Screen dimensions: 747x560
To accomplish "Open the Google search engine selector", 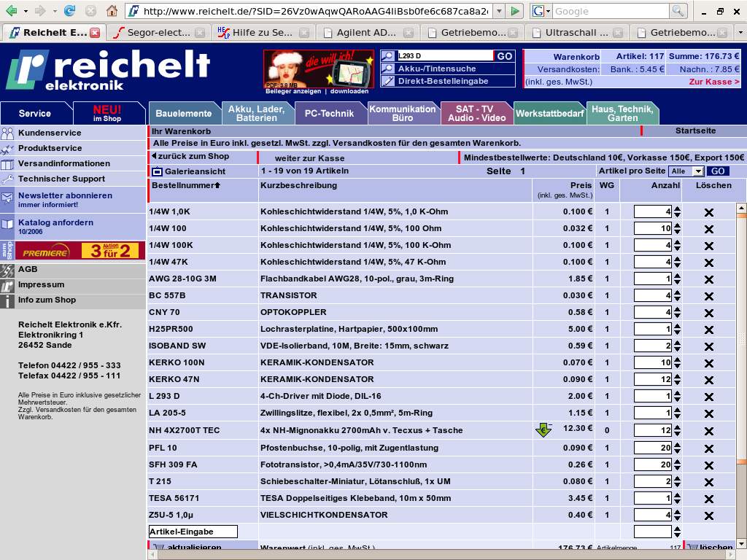I will click(543, 11).
